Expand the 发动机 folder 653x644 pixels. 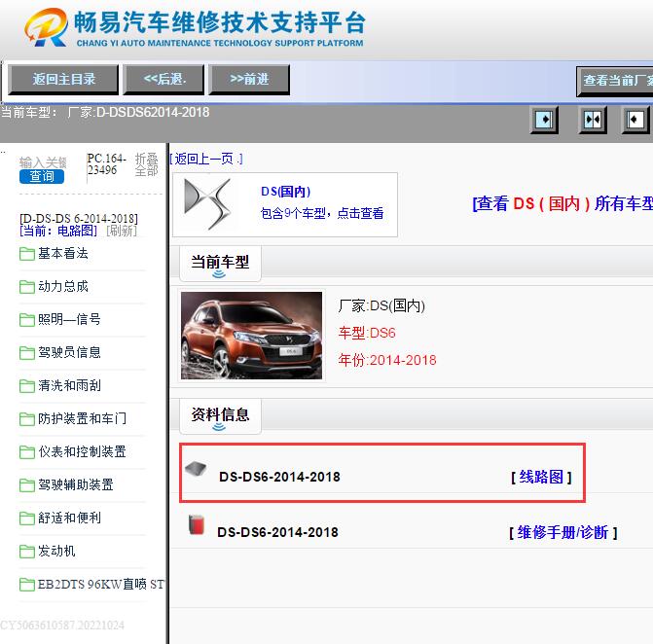(56, 552)
